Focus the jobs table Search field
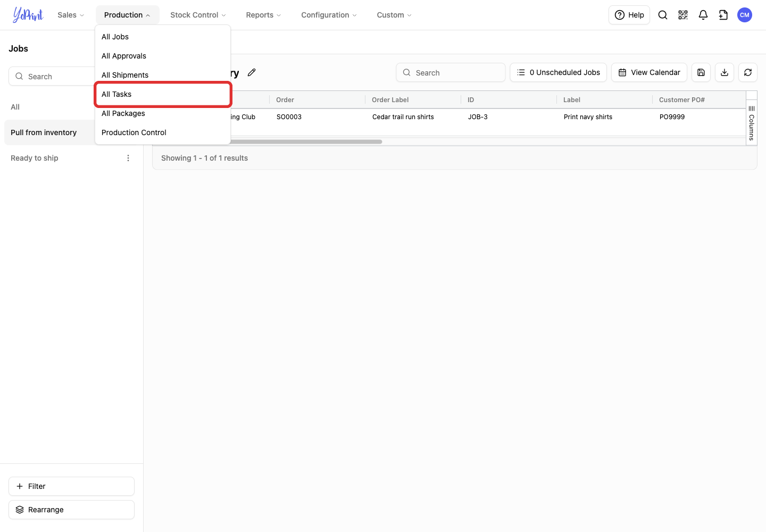766x532 pixels. pyautogui.click(x=451, y=72)
